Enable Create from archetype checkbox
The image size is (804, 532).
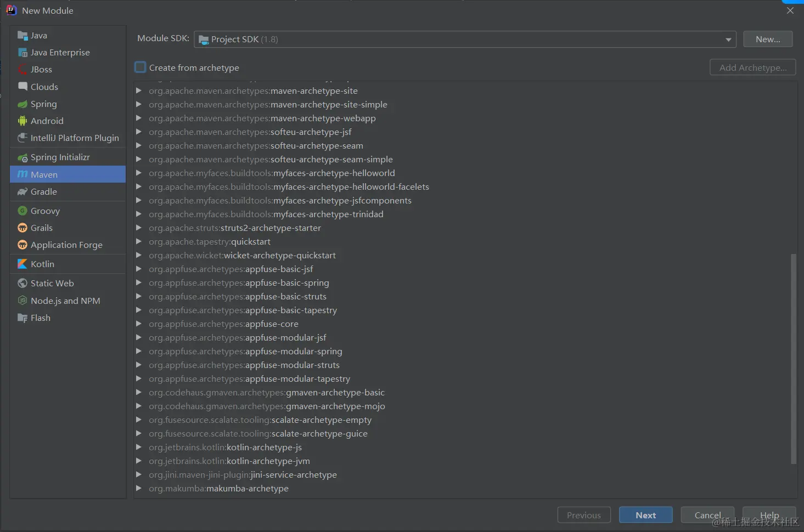point(140,67)
